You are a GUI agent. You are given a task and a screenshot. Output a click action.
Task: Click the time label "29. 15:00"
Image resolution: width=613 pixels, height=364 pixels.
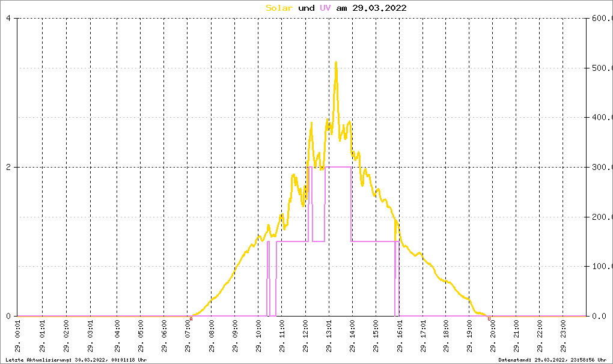(376, 336)
